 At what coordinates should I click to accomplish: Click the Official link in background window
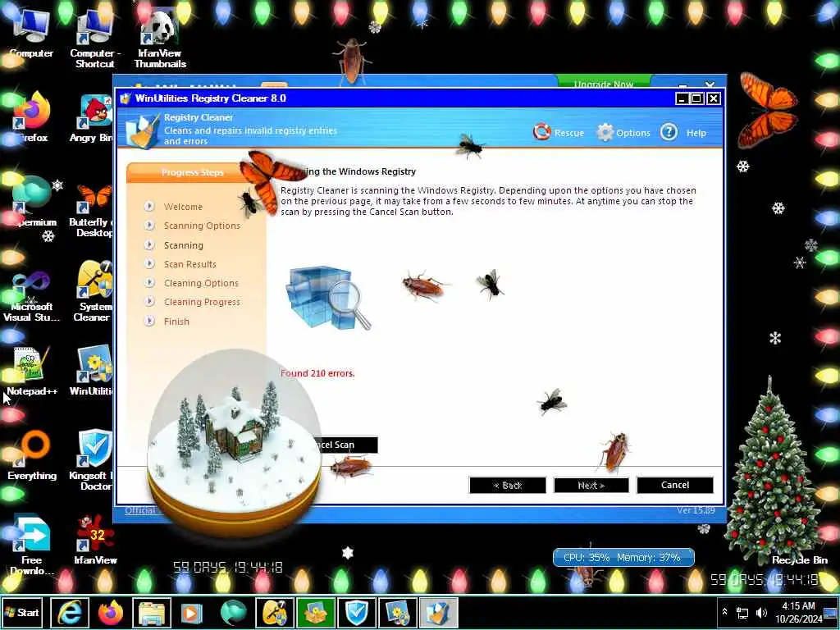(139, 510)
